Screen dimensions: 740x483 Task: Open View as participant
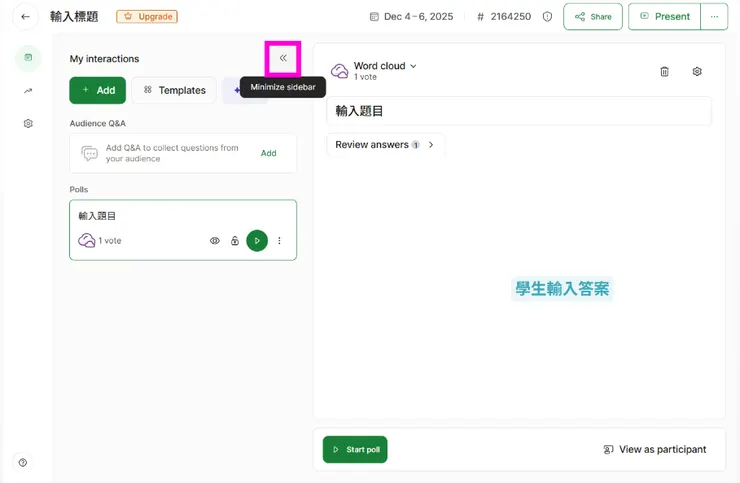(655, 449)
